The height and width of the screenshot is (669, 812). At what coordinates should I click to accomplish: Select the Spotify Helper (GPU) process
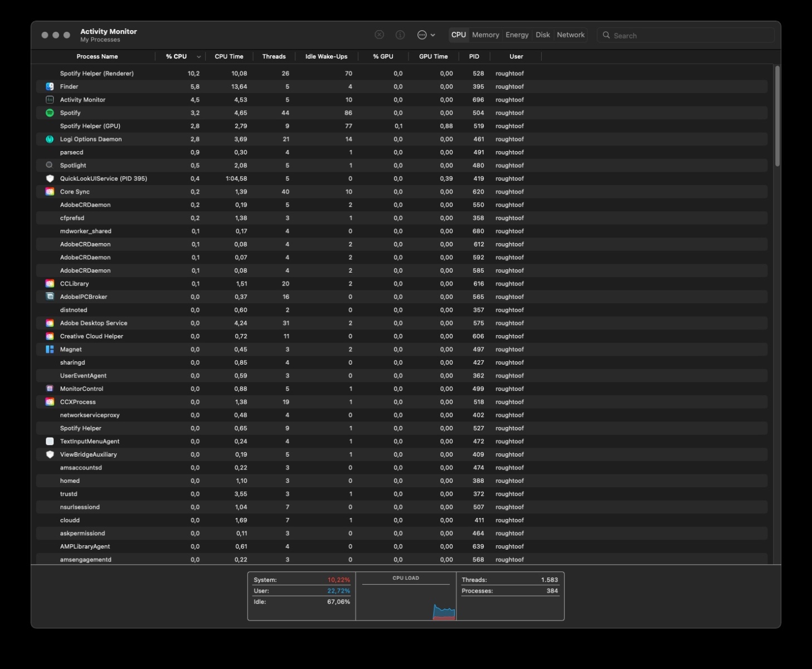point(402,126)
